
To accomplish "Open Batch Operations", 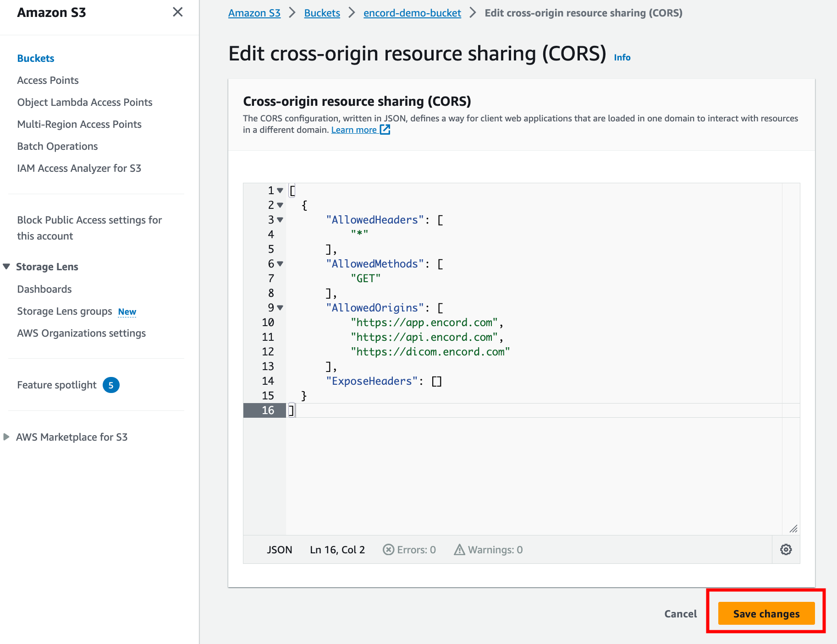I will (57, 146).
